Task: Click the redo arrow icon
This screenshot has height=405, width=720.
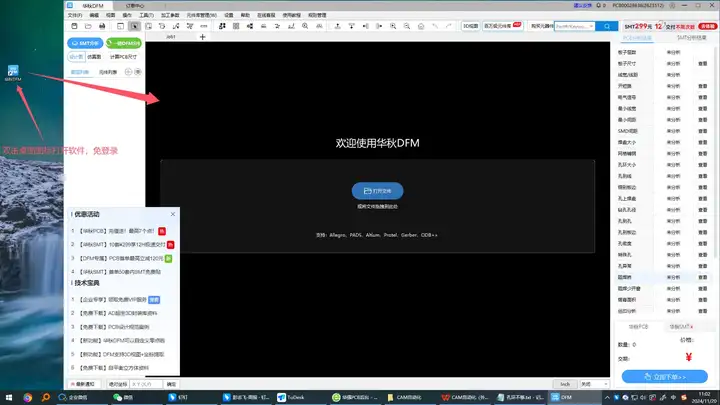Action: pyautogui.click(x=449, y=26)
